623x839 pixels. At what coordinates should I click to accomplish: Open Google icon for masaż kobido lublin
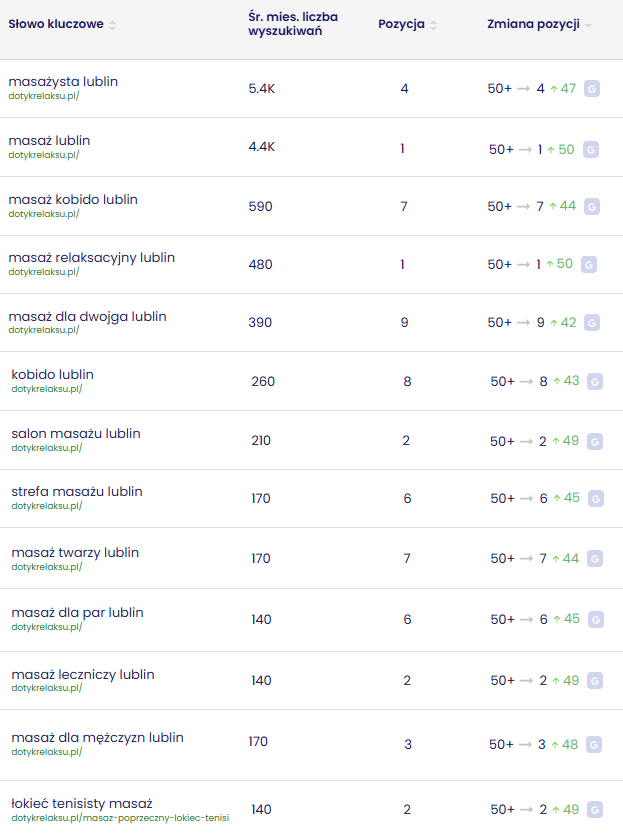coord(592,206)
